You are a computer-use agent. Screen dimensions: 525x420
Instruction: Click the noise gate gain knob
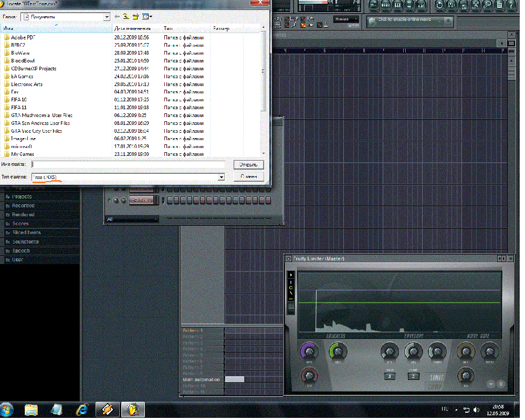(466, 352)
